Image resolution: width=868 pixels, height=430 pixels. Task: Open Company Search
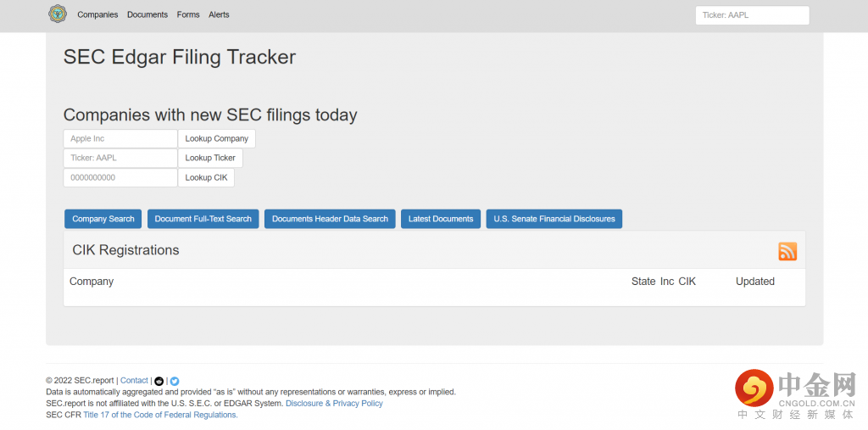[103, 219]
